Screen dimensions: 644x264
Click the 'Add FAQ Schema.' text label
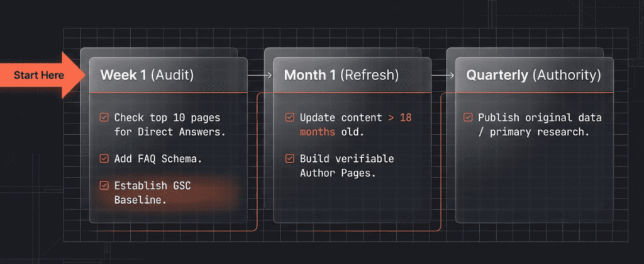pos(158,159)
